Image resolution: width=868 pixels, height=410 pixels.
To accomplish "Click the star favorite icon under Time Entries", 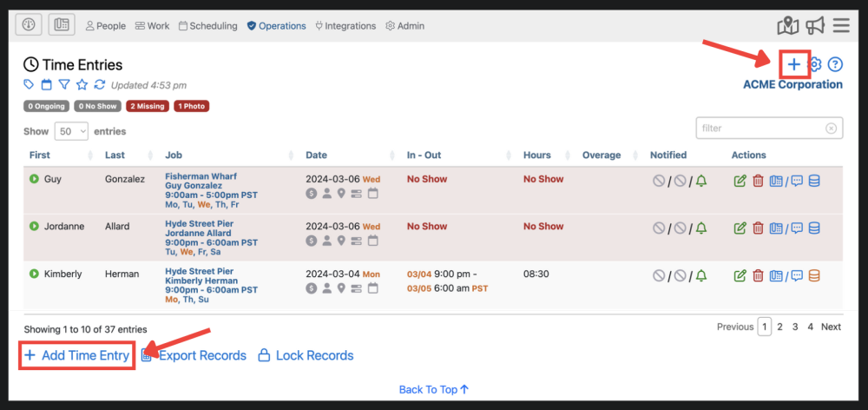I will [x=82, y=84].
